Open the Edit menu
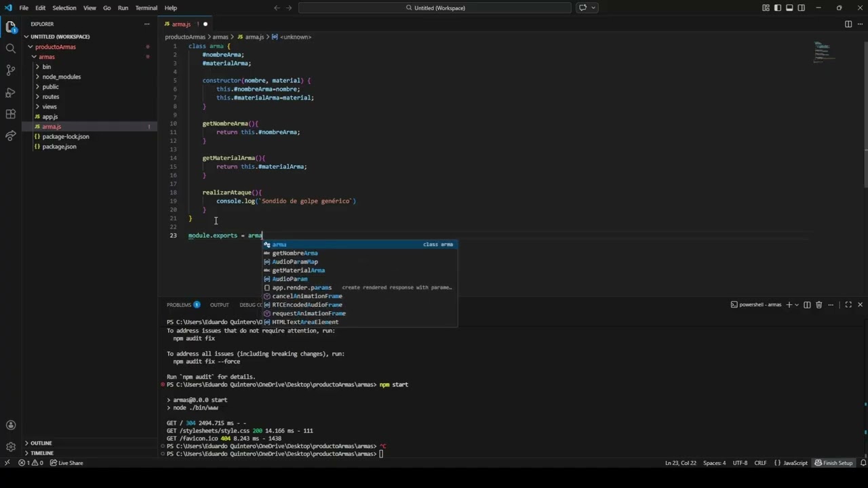This screenshot has width=868, height=488. pyautogui.click(x=41, y=7)
